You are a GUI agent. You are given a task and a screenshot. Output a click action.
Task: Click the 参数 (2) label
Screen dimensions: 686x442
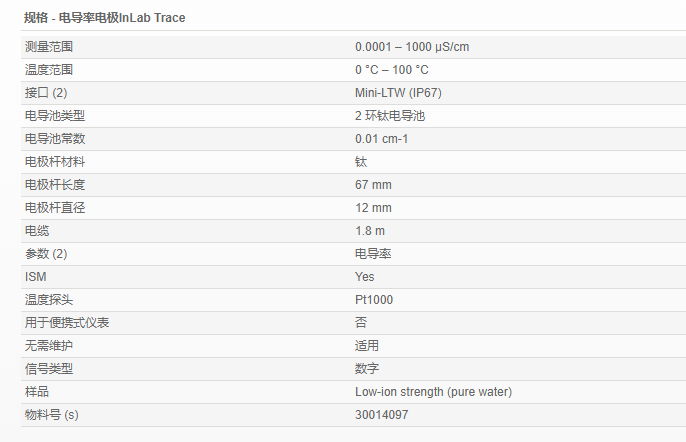[x=46, y=254]
